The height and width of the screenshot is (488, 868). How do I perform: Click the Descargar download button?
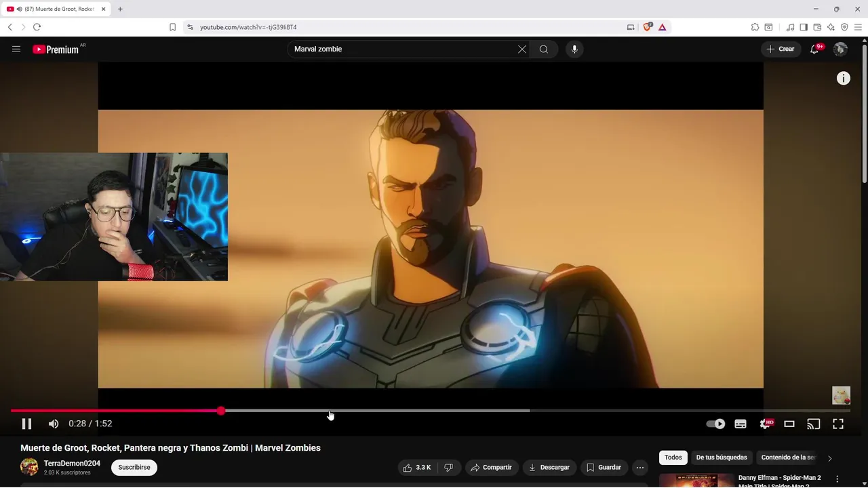[550, 468]
